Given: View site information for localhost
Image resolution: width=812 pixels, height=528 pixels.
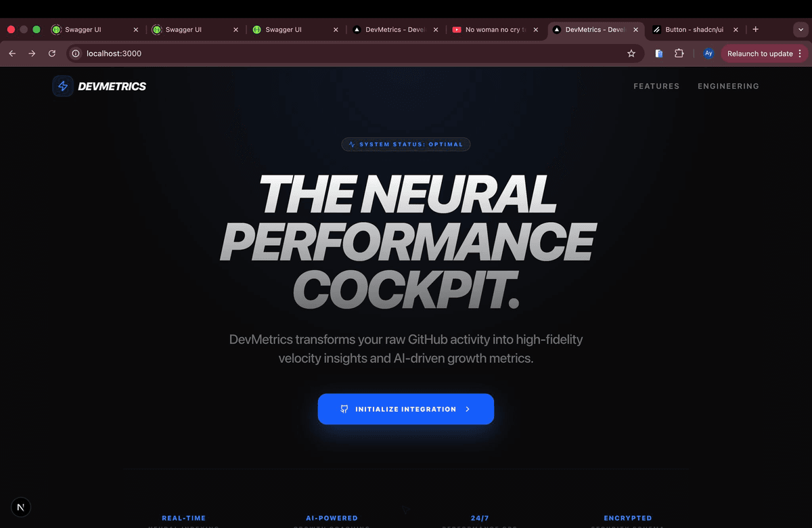Looking at the screenshot, I should (76, 53).
